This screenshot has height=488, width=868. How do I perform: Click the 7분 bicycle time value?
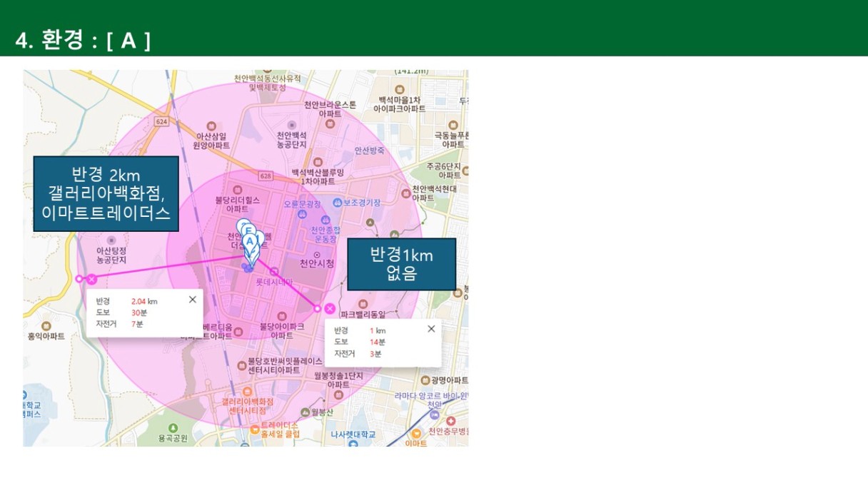coord(137,324)
